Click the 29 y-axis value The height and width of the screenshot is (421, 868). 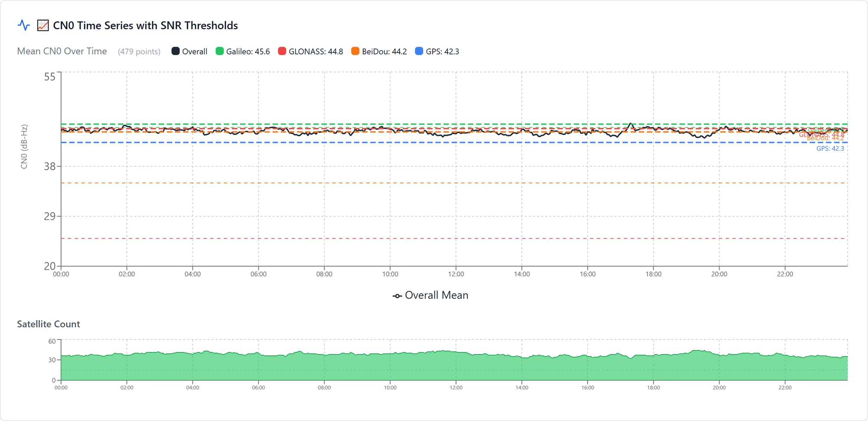[50, 216]
